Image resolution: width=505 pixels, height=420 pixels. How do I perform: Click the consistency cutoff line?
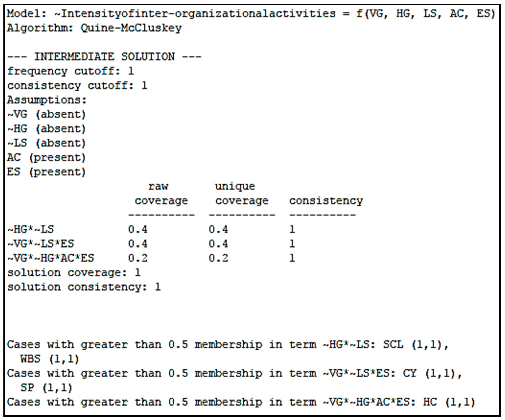[77, 86]
